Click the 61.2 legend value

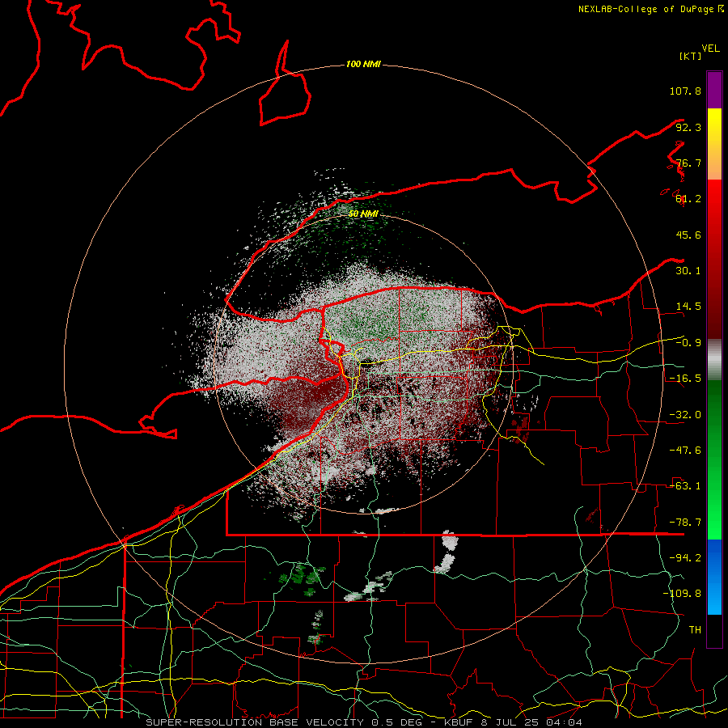coord(688,199)
